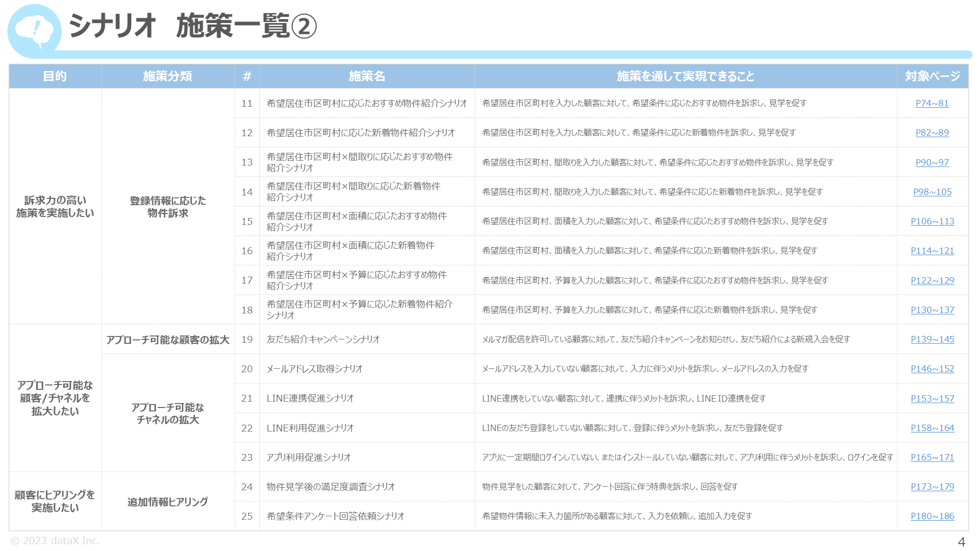Viewport: 980px width, 551px height.
Task: Select 物件見学後の満足度調査シナリオ row name
Action: click(330, 487)
